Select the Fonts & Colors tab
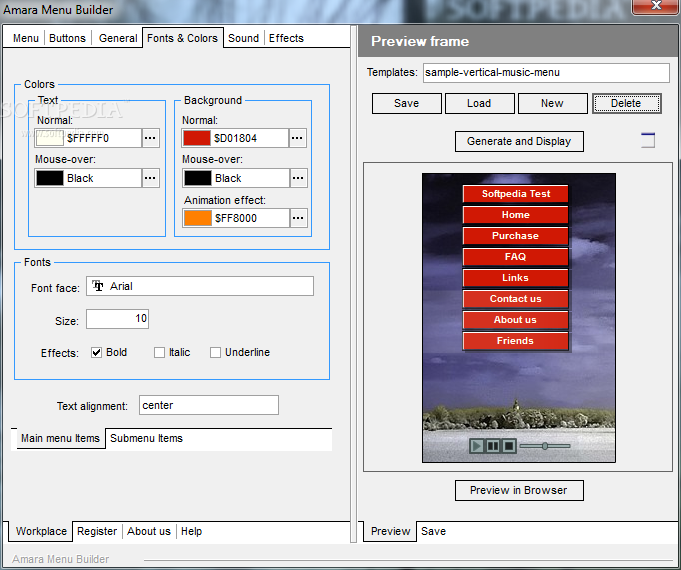Screen dimensions: 681x570 tap(182, 38)
